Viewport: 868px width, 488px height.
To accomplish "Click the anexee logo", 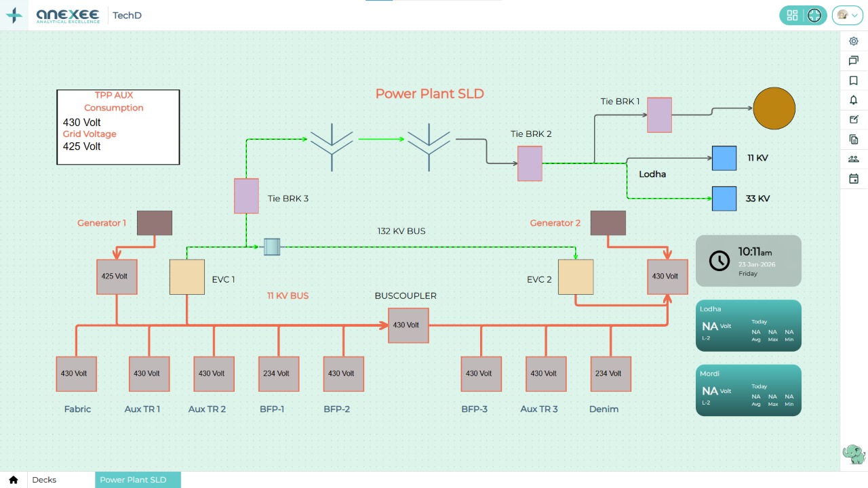I will pos(66,14).
